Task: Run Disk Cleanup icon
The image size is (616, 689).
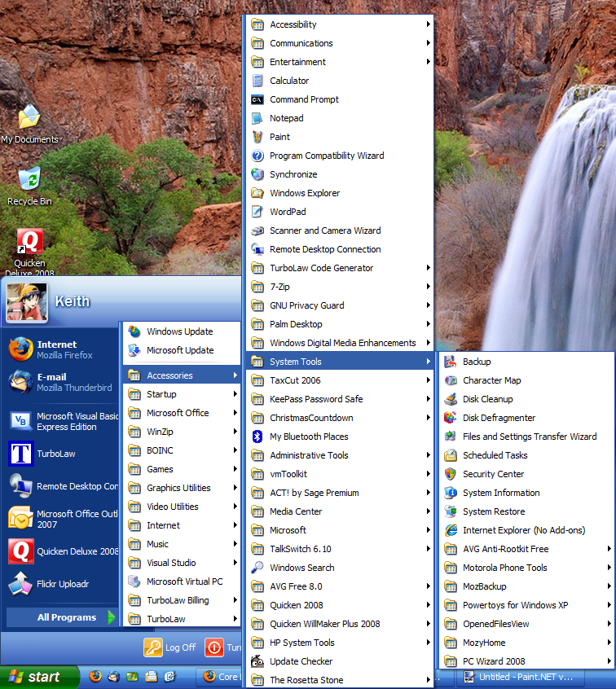Action: click(451, 399)
